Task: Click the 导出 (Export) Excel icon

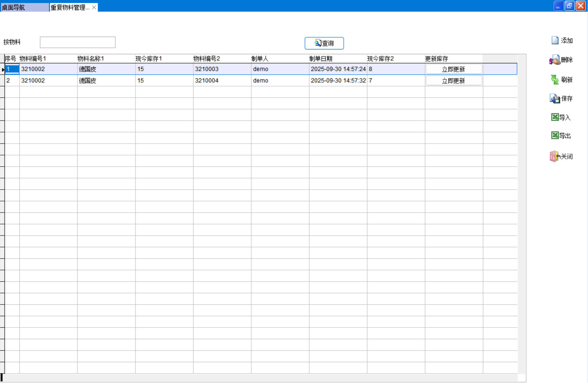Action: (555, 136)
